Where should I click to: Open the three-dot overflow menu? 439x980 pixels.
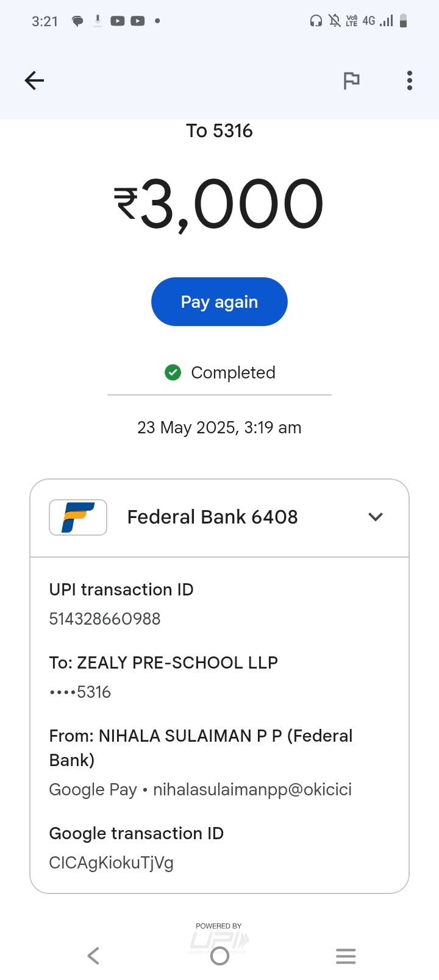click(410, 80)
